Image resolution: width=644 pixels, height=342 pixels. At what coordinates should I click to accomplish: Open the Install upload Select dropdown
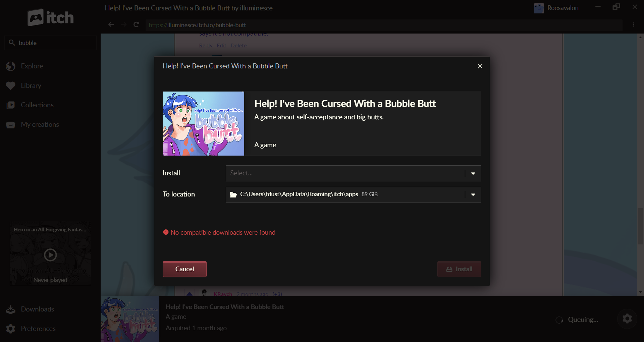pyautogui.click(x=354, y=173)
